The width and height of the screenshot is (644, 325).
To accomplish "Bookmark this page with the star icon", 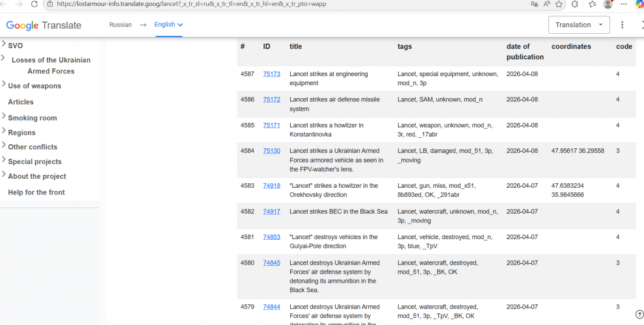I will tap(559, 4).
